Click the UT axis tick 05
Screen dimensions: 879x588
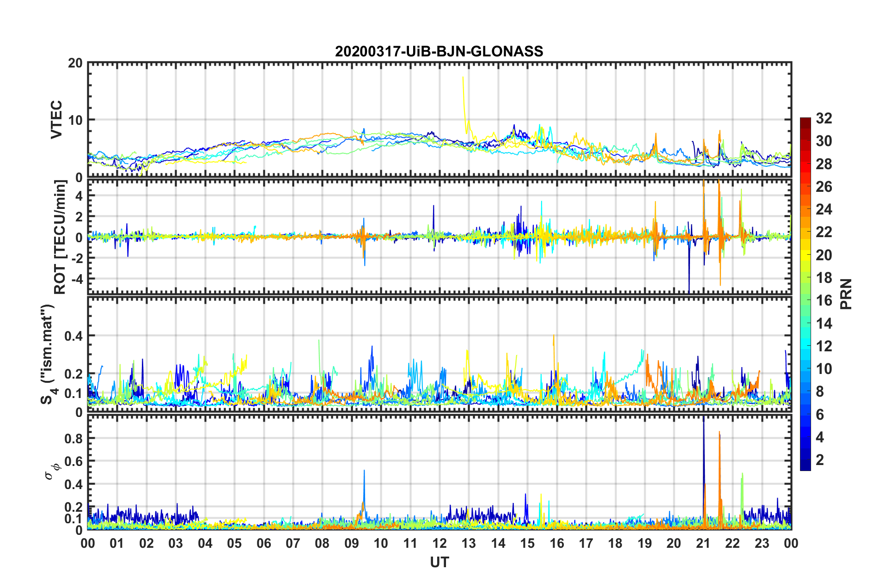coord(234,543)
